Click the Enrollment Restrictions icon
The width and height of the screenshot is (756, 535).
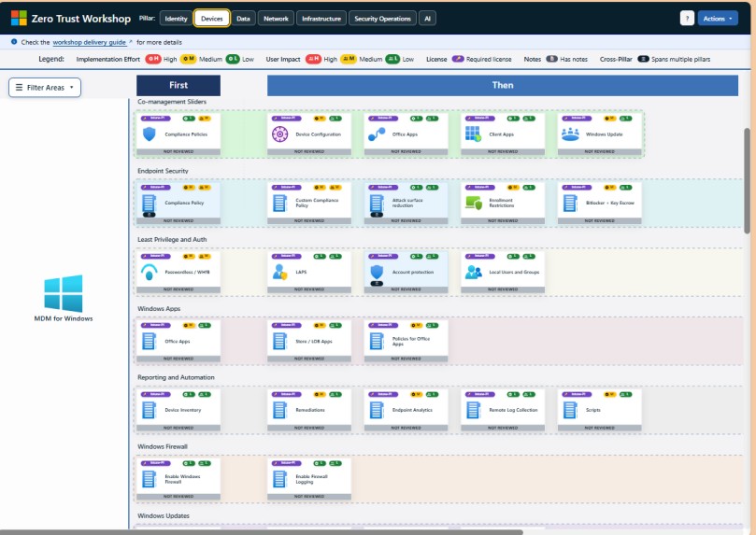click(472, 202)
